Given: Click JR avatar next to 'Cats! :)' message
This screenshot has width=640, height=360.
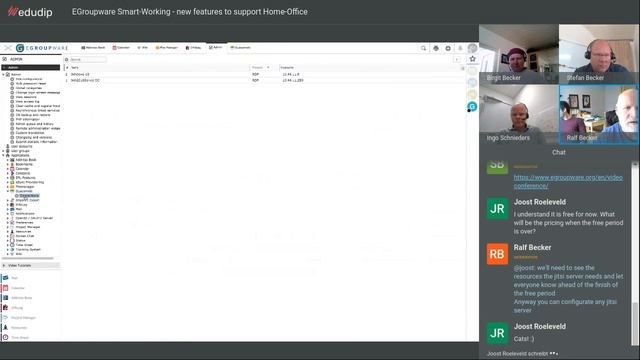Looking at the screenshot, I should point(497,333).
